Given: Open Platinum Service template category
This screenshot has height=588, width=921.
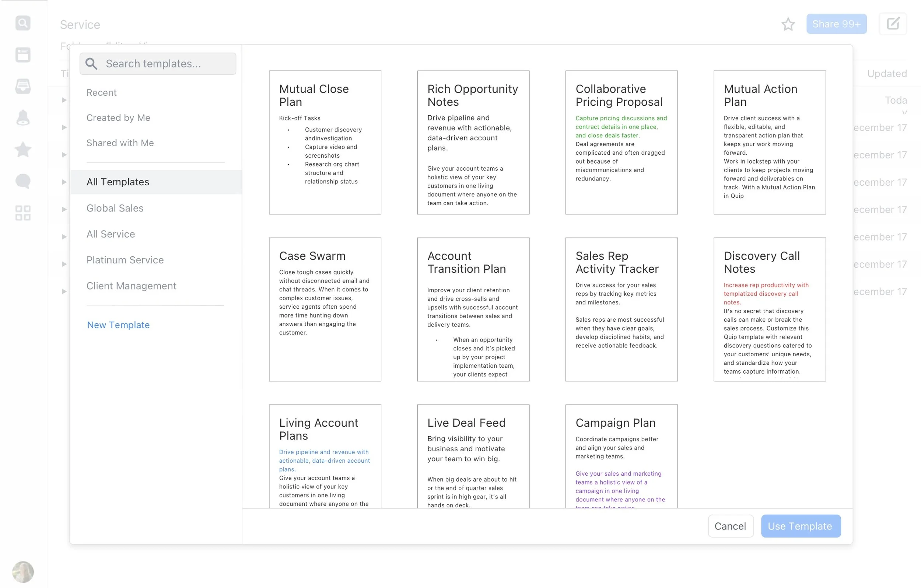Looking at the screenshot, I should 125,260.
